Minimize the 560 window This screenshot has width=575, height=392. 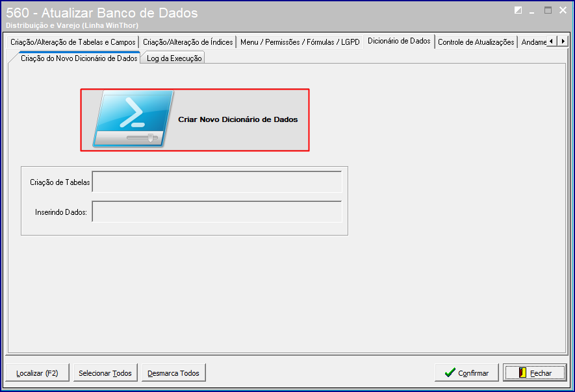click(x=531, y=11)
